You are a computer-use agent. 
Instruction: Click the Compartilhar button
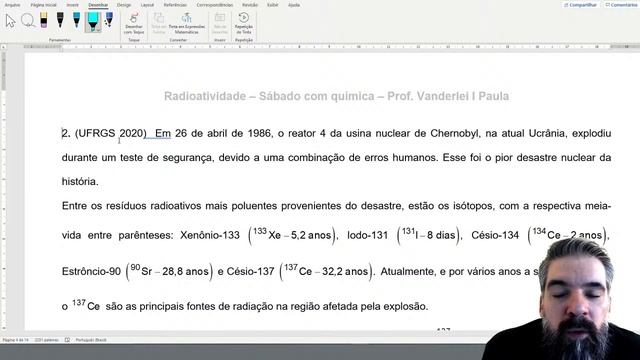580,5
